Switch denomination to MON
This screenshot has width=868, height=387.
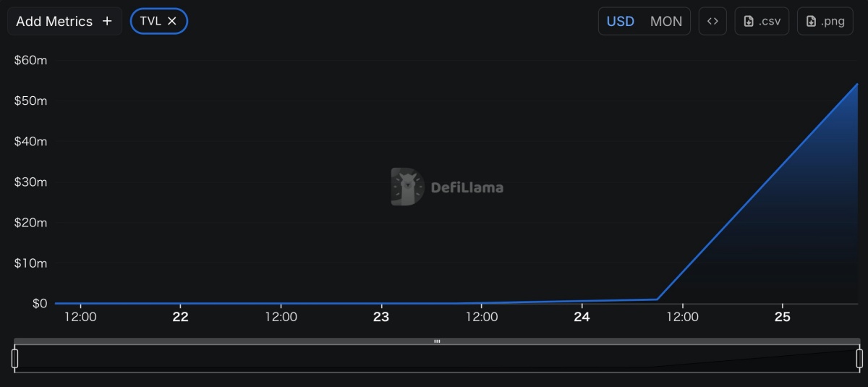coord(665,21)
